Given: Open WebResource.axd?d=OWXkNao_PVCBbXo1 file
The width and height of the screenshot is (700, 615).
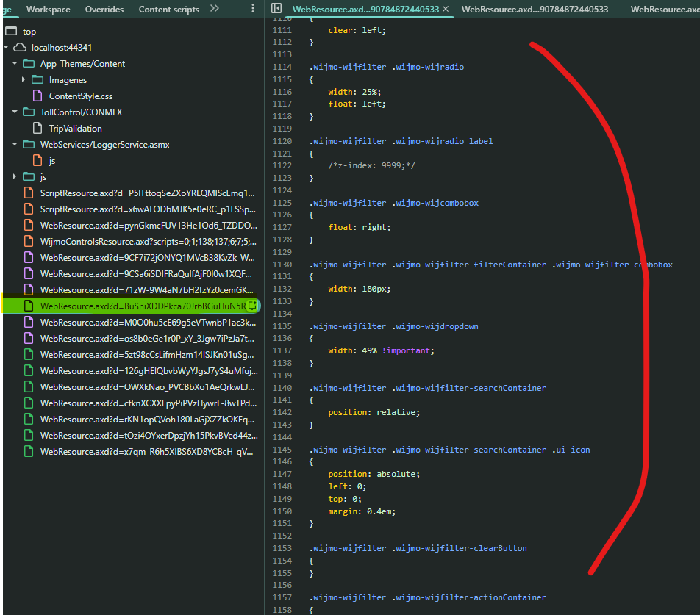Looking at the screenshot, I should coord(148,387).
